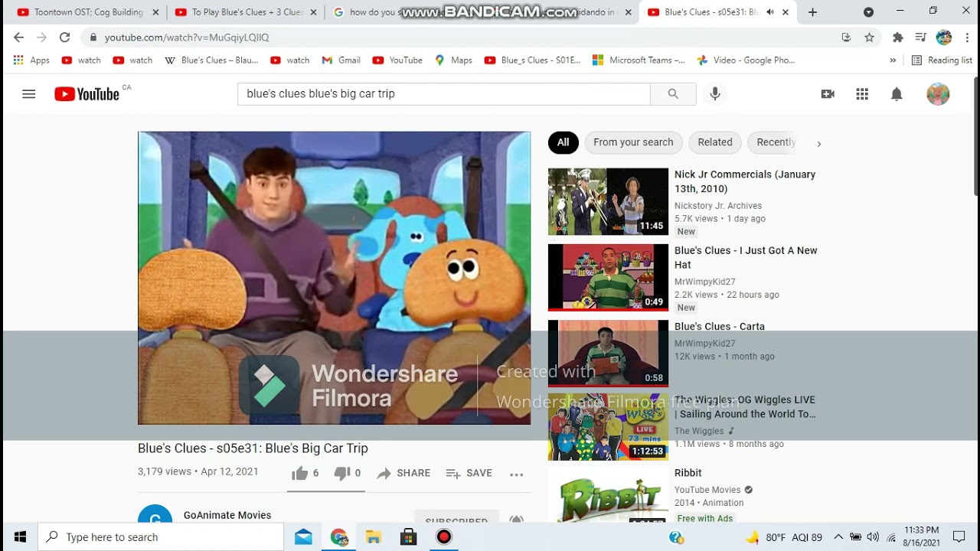
Task: Select the Related filter chip
Action: (x=715, y=142)
